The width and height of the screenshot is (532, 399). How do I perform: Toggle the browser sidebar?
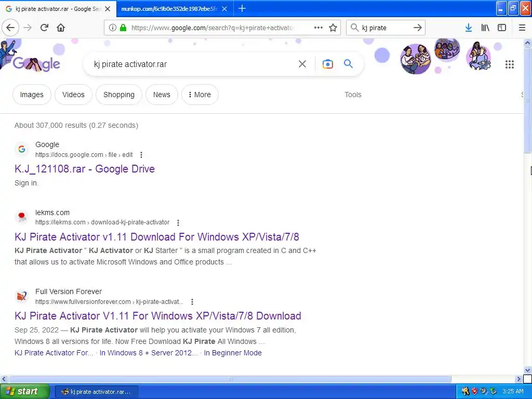coord(502,28)
